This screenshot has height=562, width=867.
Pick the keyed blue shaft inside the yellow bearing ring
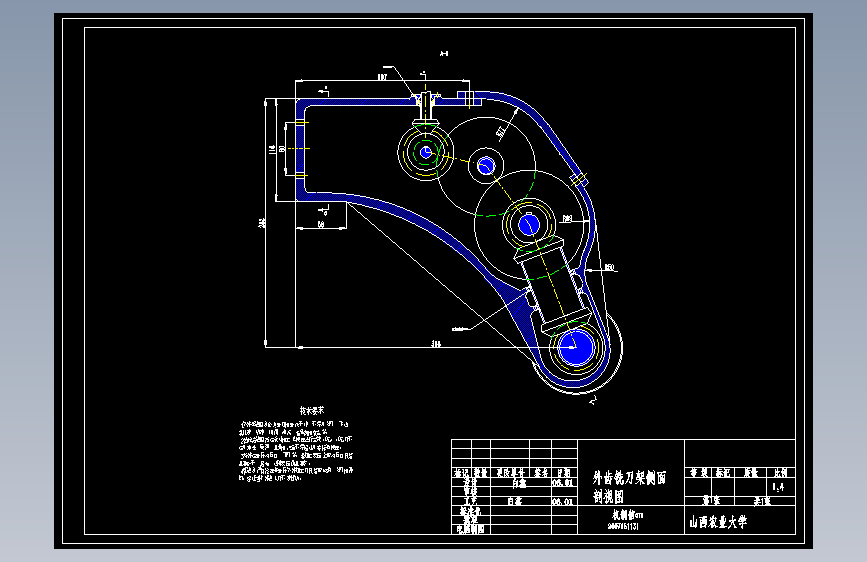(x=529, y=225)
